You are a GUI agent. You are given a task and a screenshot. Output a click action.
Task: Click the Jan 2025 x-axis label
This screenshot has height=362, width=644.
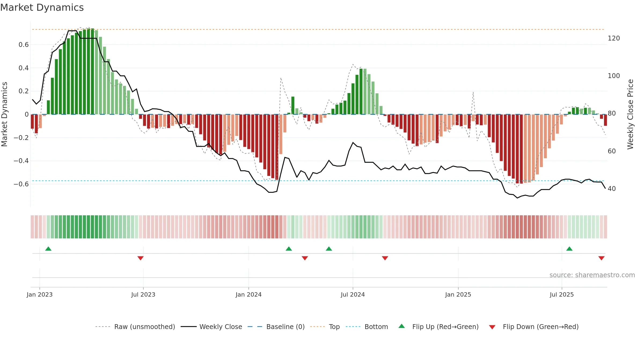pyautogui.click(x=458, y=294)
